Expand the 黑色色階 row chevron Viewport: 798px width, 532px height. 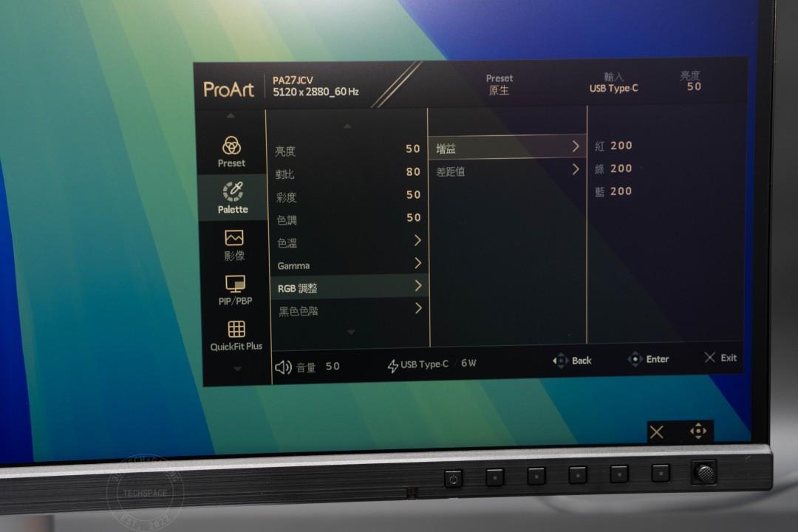pos(418,308)
